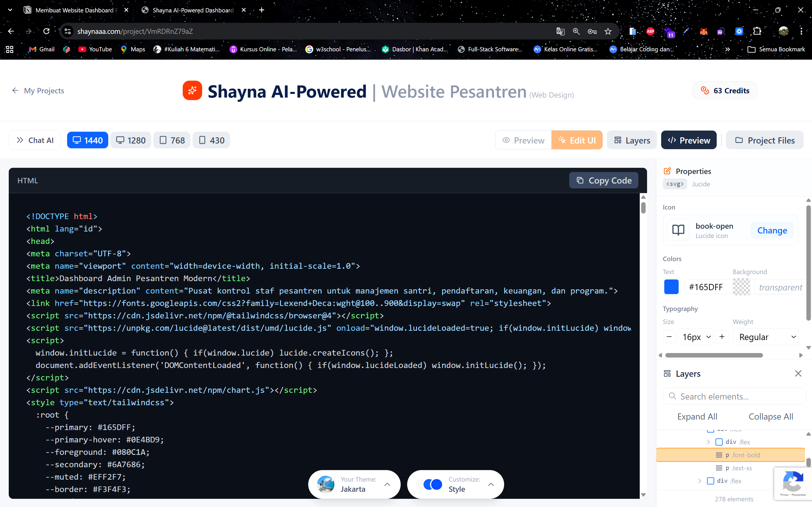Expand the div .flex layer in the tree

[x=709, y=442]
